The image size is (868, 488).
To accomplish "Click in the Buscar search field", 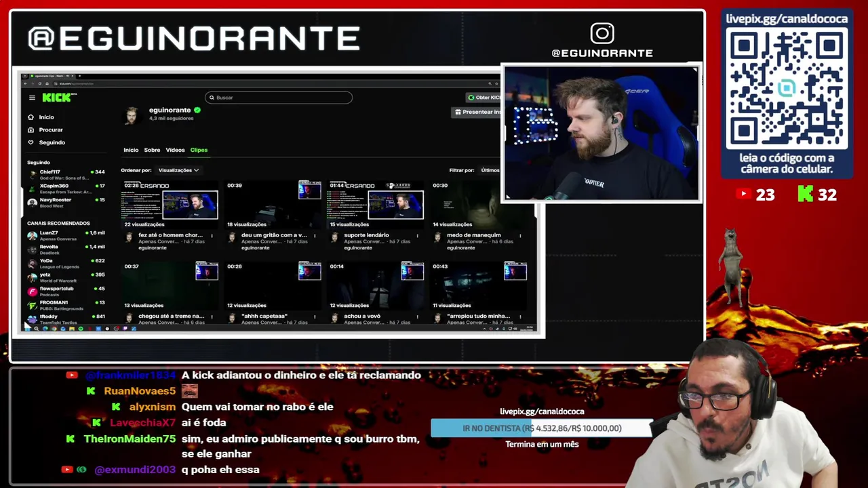I will tap(279, 98).
